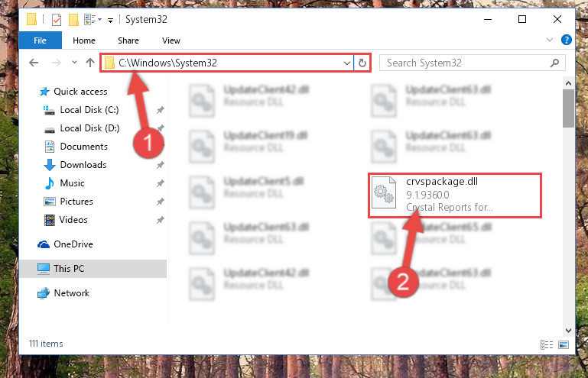Go up one folder level arrow
Viewport: 588px width, 378px height.
[90, 63]
